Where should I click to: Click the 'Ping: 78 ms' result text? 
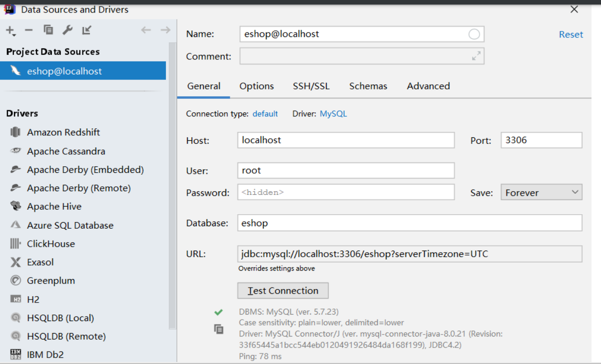260,356
